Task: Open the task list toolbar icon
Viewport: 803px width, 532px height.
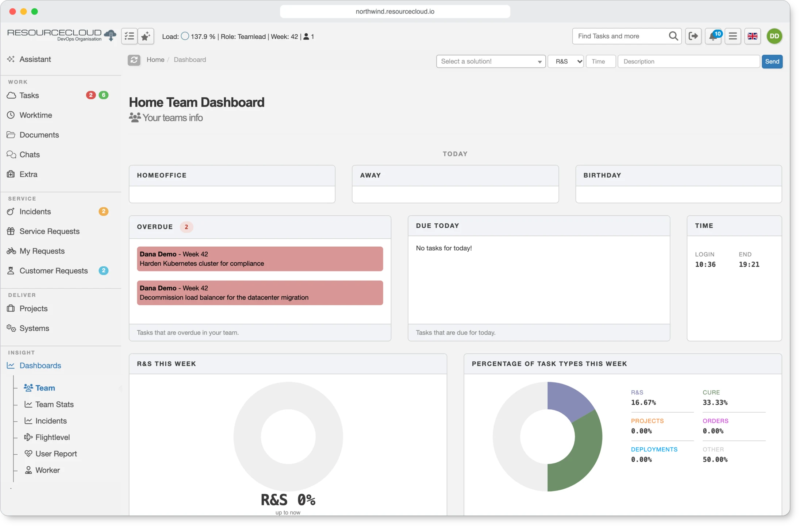Action: tap(129, 36)
